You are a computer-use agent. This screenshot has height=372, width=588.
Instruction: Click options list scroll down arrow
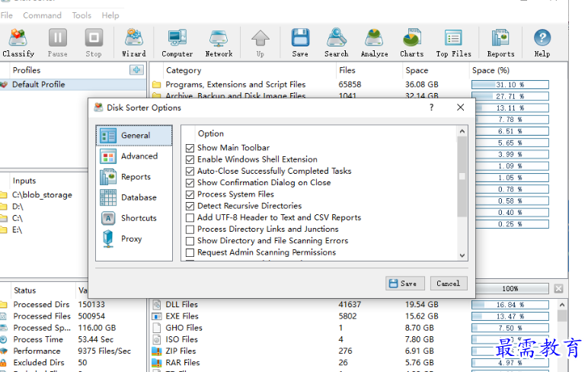(462, 255)
